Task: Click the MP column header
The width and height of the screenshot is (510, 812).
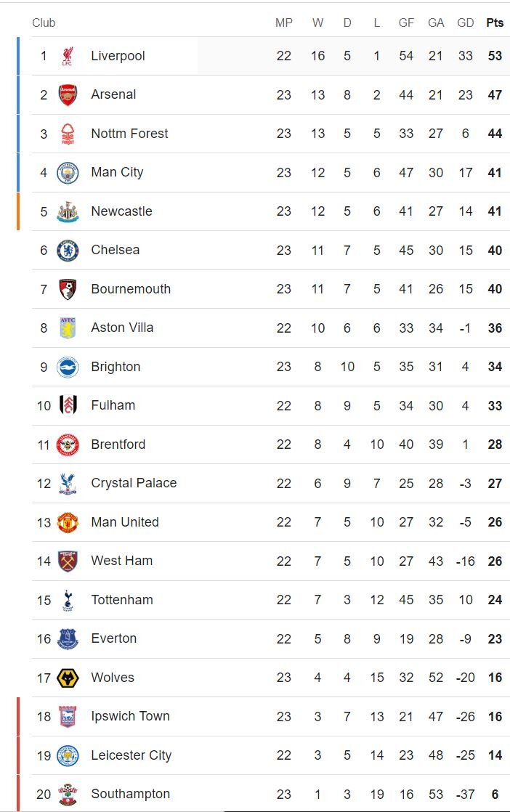Action: click(x=284, y=23)
